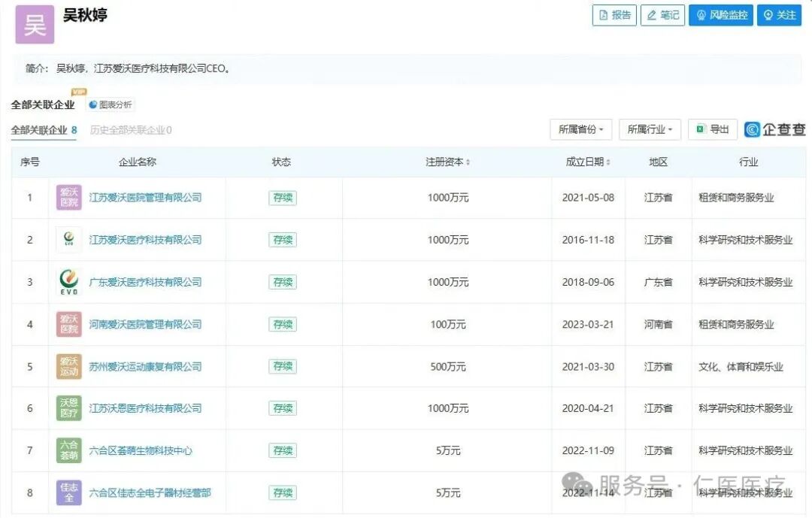Open the 江苏爱沃医院管理有限公司 logo icon
Screen dimensions: 812x518
click(x=68, y=198)
